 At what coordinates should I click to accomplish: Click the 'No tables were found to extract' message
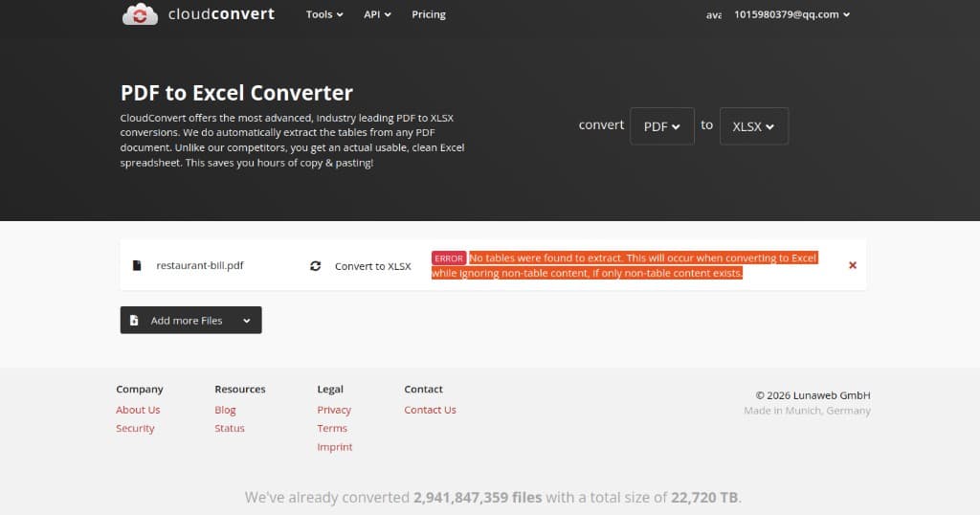tap(624, 265)
